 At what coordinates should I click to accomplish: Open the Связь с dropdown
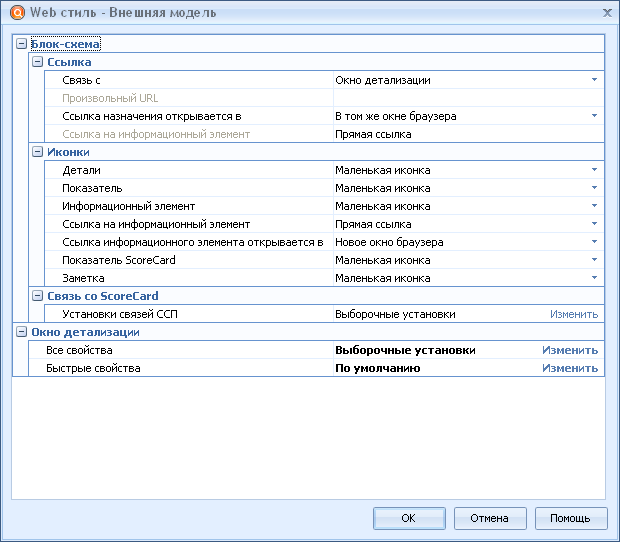click(594, 80)
